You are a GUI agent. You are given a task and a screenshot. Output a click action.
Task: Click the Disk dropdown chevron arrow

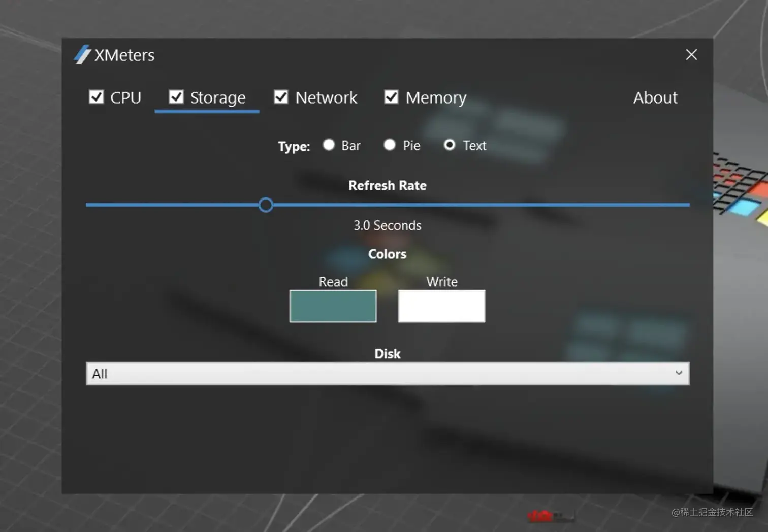pyautogui.click(x=679, y=373)
